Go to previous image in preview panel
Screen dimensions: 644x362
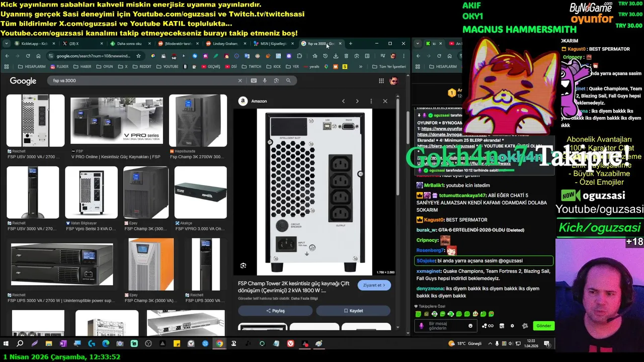click(343, 101)
